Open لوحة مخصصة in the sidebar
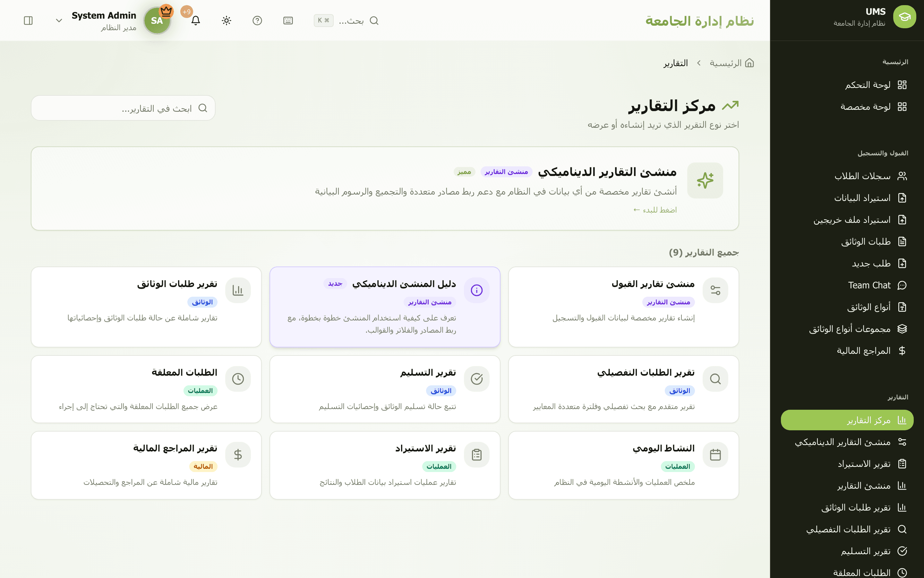Screen dimensions: 924x578 [847, 107]
